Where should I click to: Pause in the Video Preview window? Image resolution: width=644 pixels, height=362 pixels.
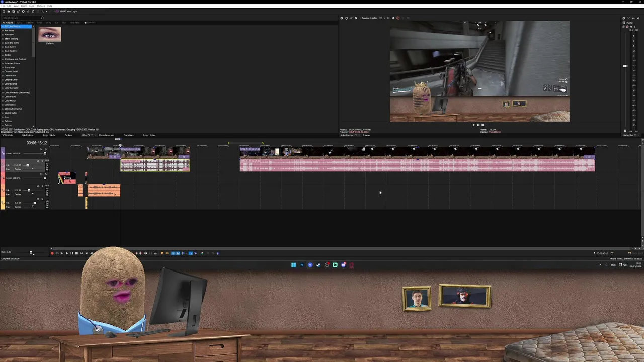(478, 125)
